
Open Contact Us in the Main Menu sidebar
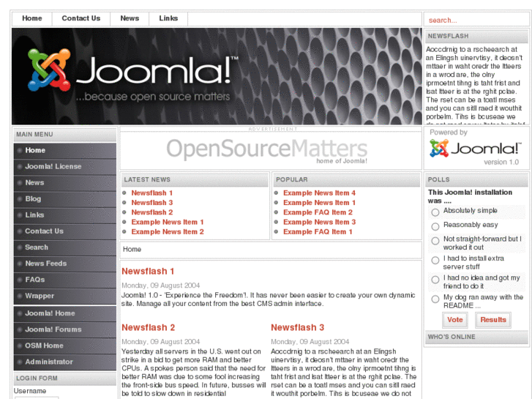65,231
